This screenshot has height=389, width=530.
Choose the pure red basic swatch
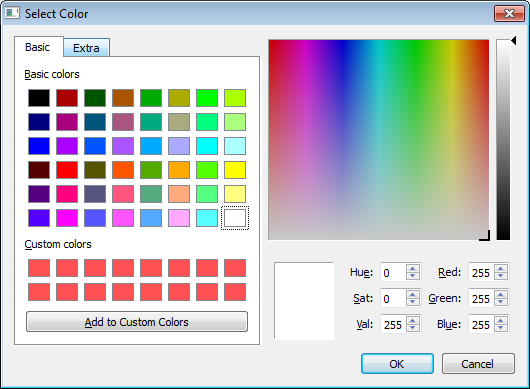click(x=67, y=170)
